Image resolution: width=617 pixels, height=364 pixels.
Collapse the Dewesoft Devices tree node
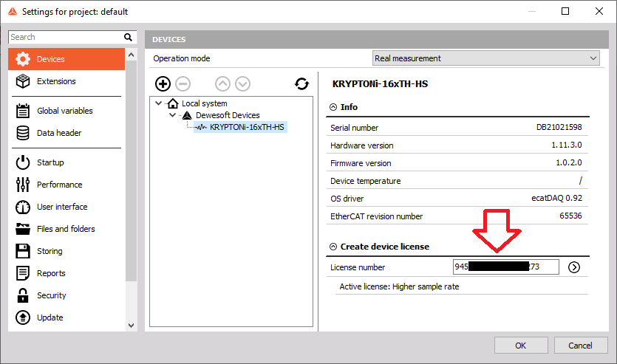172,115
